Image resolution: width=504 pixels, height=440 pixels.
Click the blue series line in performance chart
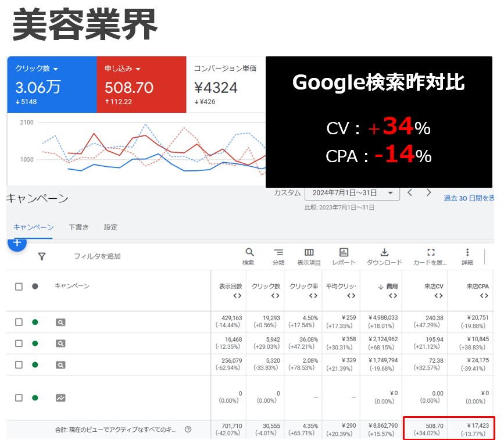coord(158,154)
